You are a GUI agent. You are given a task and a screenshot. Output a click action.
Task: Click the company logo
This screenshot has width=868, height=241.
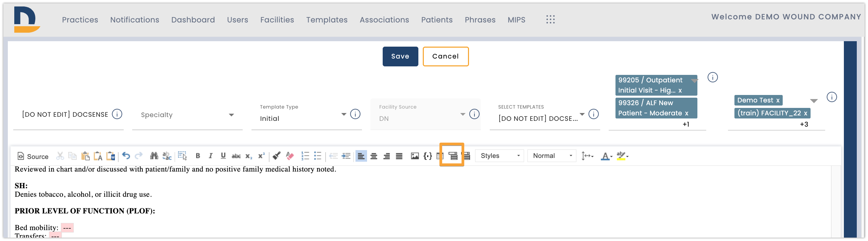pos(27,19)
